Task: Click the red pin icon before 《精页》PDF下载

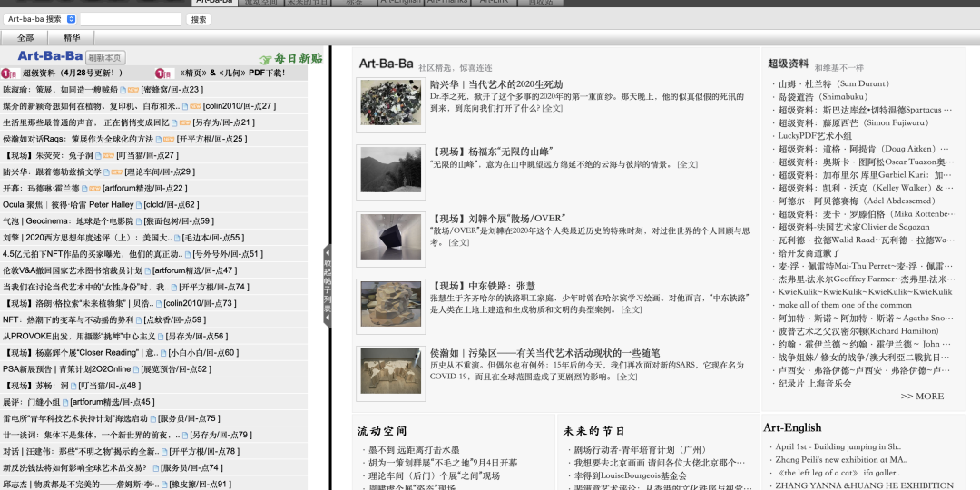Action: tap(163, 73)
